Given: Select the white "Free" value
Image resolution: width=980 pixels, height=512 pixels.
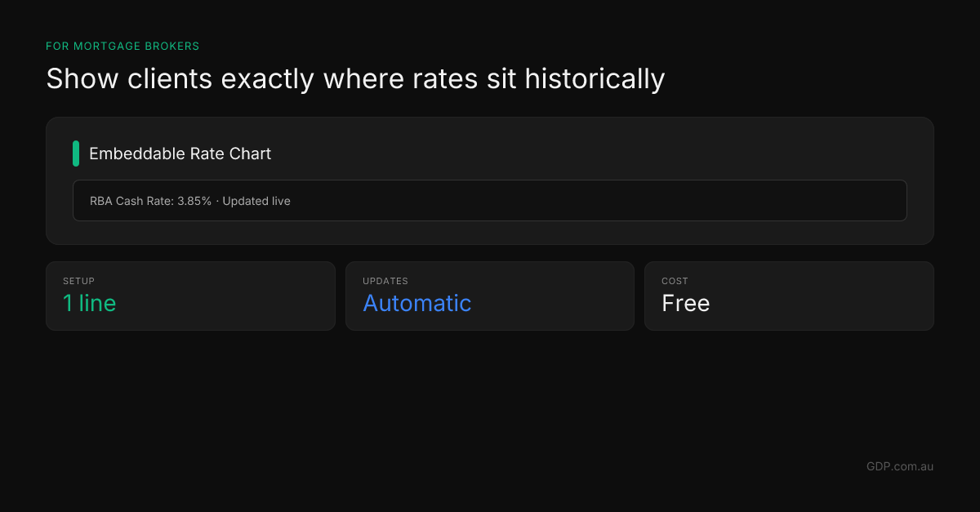Looking at the screenshot, I should coord(685,304).
